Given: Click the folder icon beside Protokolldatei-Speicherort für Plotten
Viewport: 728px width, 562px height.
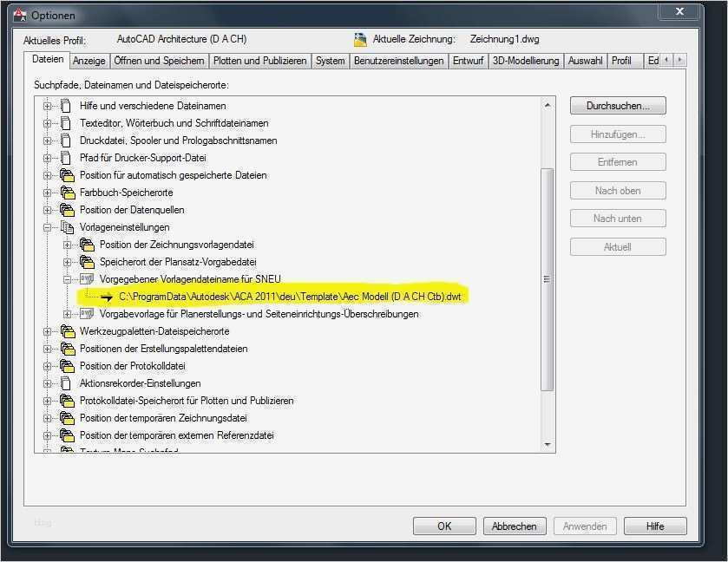Looking at the screenshot, I should click(x=68, y=401).
